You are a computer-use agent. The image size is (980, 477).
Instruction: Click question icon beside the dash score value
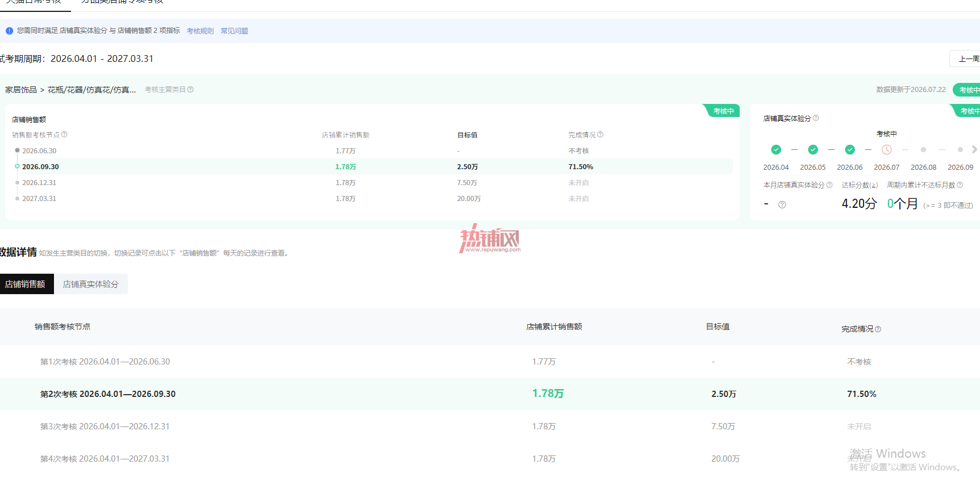[x=782, y=205]
